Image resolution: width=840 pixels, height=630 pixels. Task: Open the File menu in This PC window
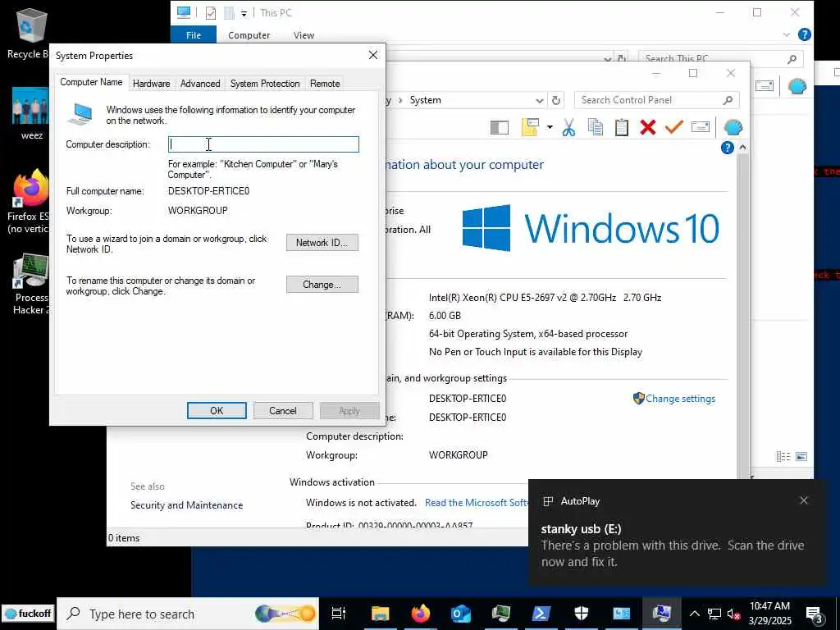coord(194,35)
